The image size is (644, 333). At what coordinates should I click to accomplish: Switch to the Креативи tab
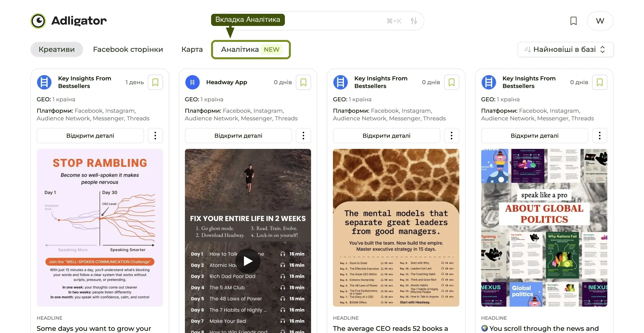point(57,49)
